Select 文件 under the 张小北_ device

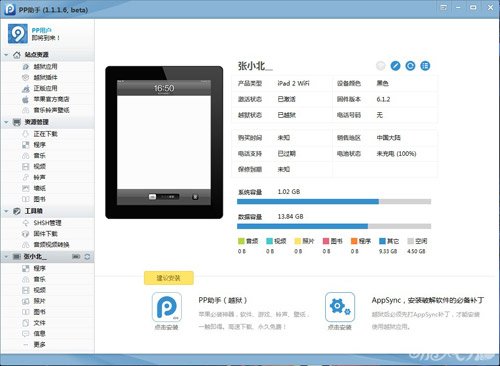39,323
